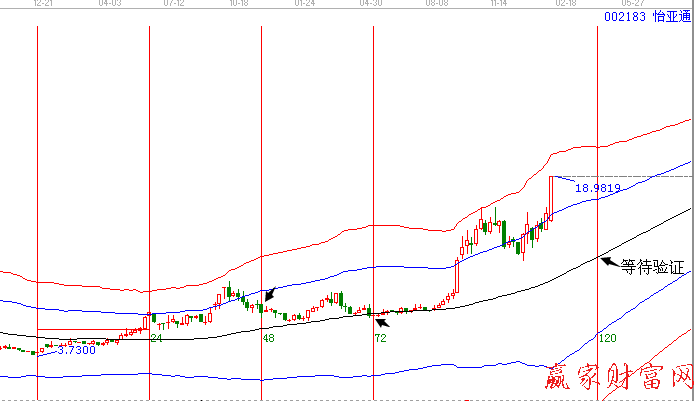Click the 赢家财富网 watermark logo
This screenshot has height=401, width=700.
click(x=618, y=380)
